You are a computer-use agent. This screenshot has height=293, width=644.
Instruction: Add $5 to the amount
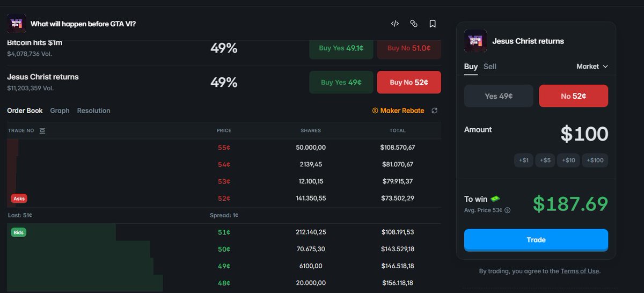(x=545, y=160)
